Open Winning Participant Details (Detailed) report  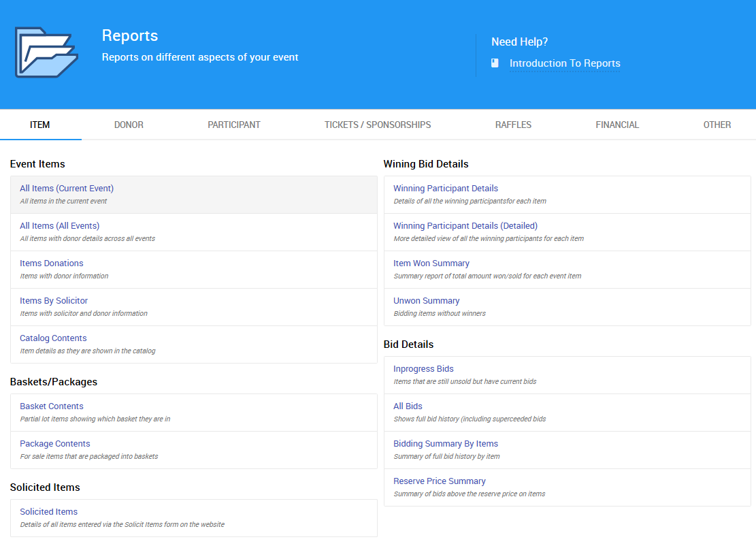[465, 226]
